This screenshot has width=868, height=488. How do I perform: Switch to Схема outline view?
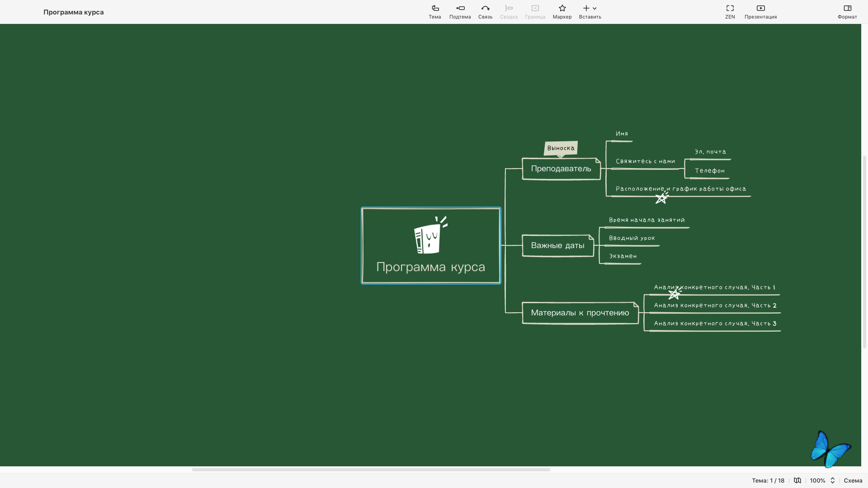coord(853,481)
